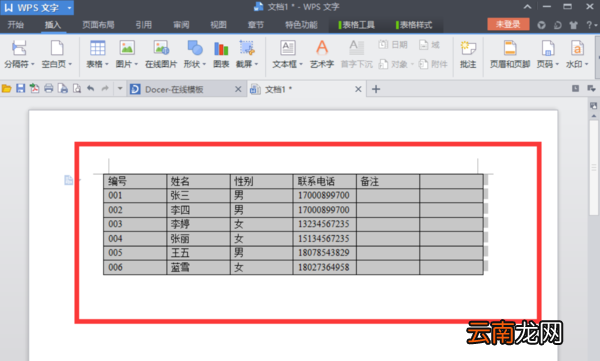The height and width of the screenshot is (361, 600).
Task: Open a new tab with the plus button
Action: [x=376, y=89]
